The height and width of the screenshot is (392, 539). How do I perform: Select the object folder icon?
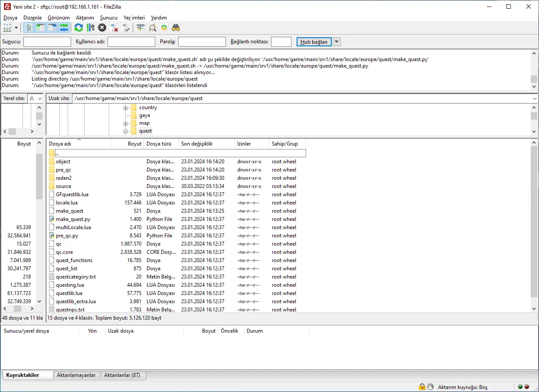52,162
